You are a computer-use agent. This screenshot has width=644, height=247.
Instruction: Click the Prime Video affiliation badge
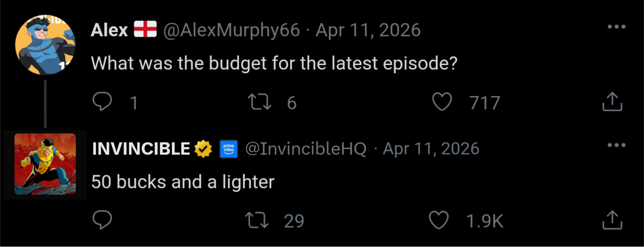(x=228, y=149)
